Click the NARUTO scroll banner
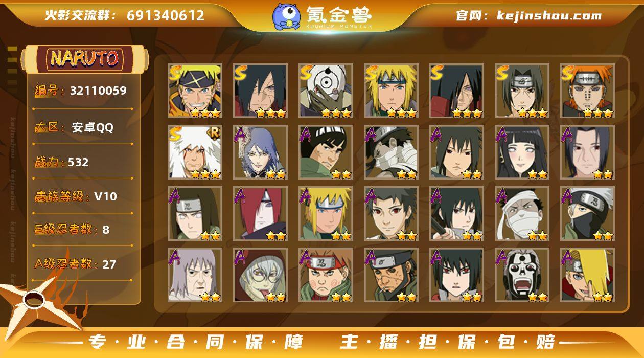The image size is (644, 358). [84, 58]
